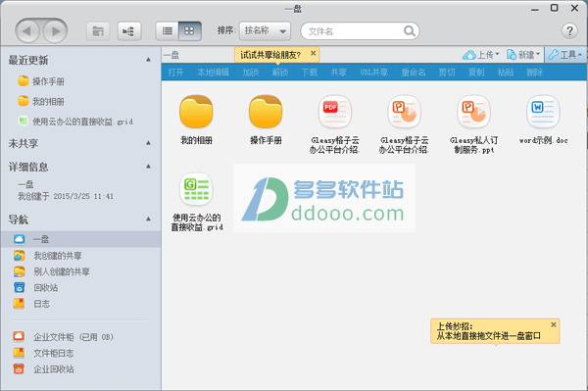
Task: Select the 操作手册 folder icon in file area
Action: (x=266, y=112)
